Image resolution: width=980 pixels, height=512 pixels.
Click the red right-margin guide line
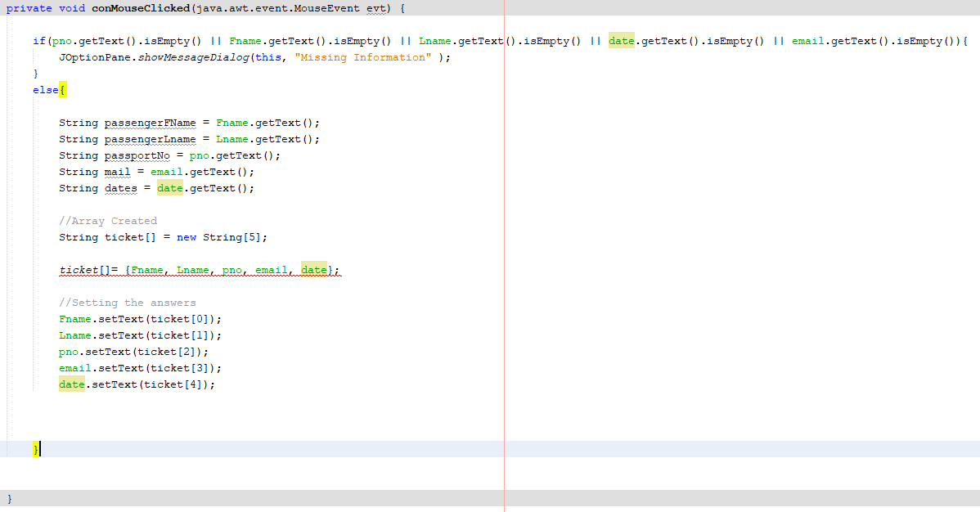504,245
